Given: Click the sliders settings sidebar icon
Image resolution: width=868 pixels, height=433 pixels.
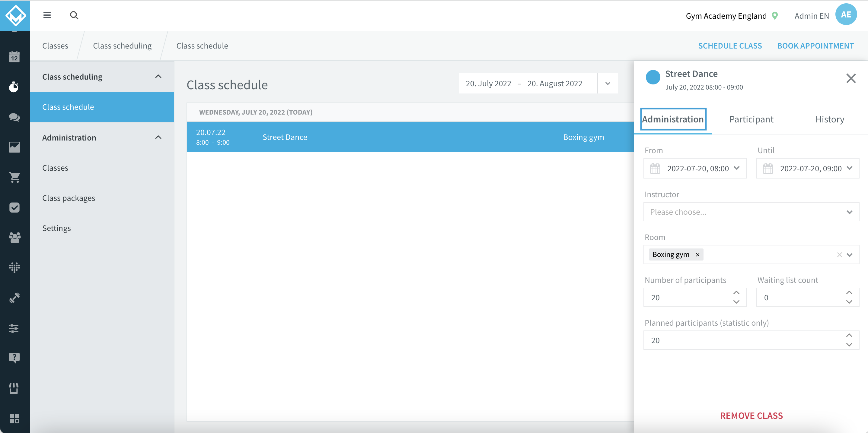Looking at the screenshot, I should pos(14,328).
